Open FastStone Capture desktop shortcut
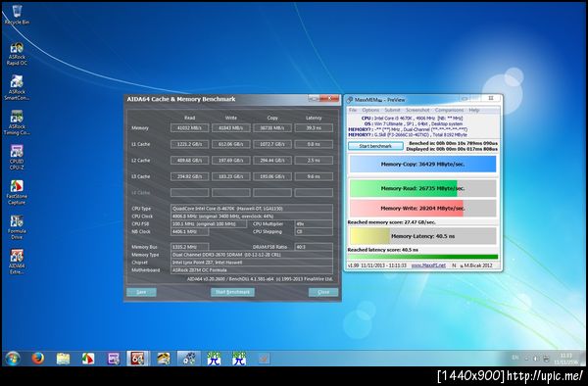This screenshot has height=386, width=588. 17,192
